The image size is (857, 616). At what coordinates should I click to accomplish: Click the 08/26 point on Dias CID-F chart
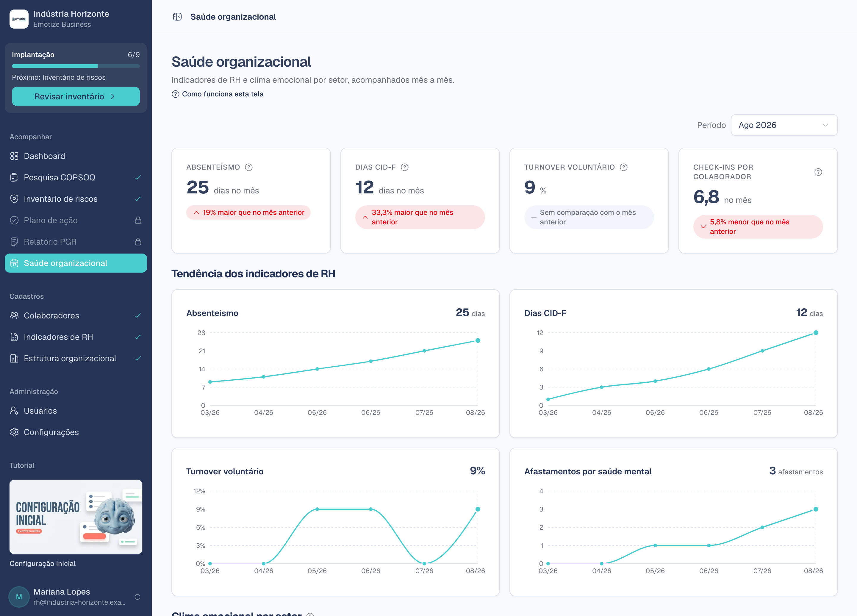pyautogui.click(x=816, y=333)
